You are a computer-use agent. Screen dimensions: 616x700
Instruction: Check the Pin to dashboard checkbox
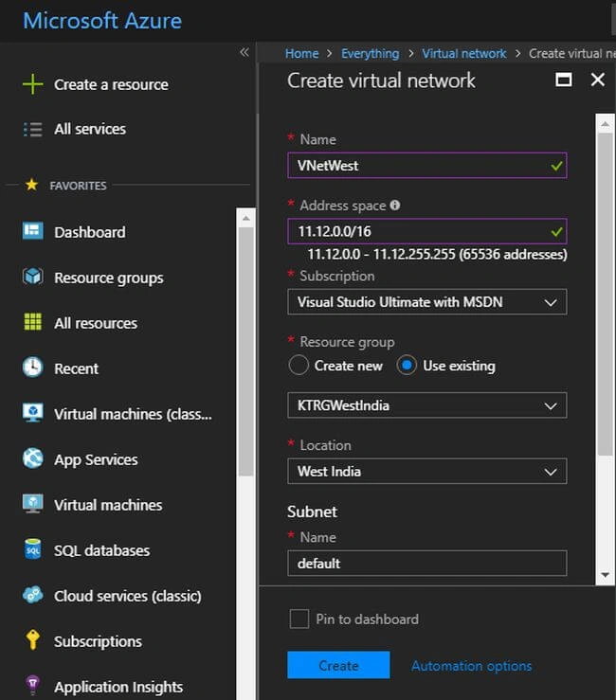click(299, 619)
